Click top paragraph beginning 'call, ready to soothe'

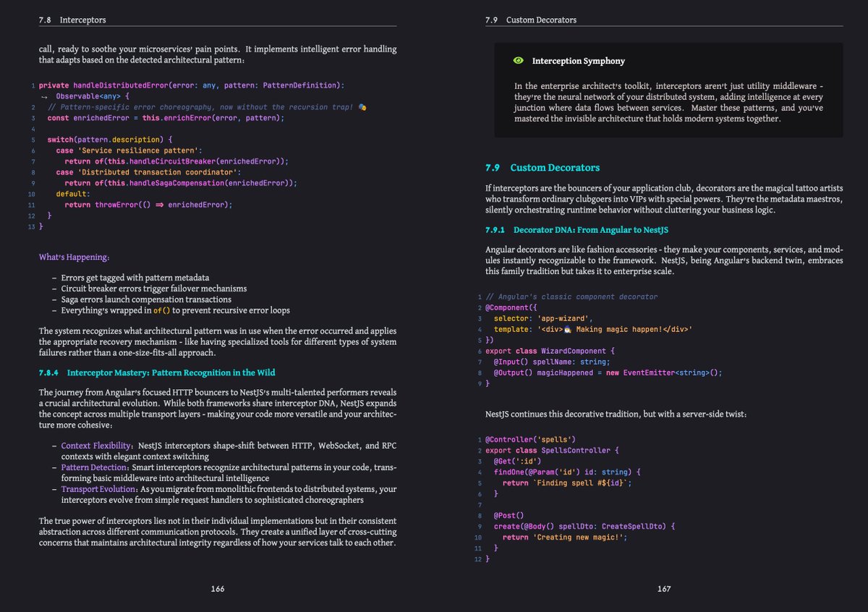click(x=218, y=54)
